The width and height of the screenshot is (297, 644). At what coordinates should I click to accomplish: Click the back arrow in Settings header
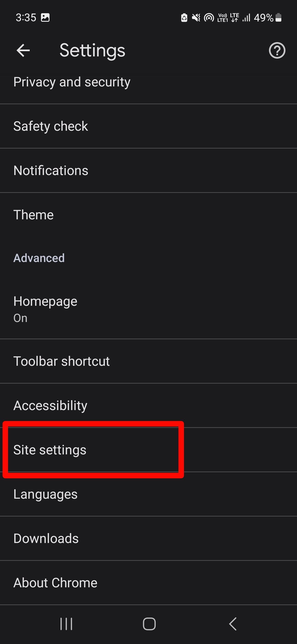(x=23, y=50)
